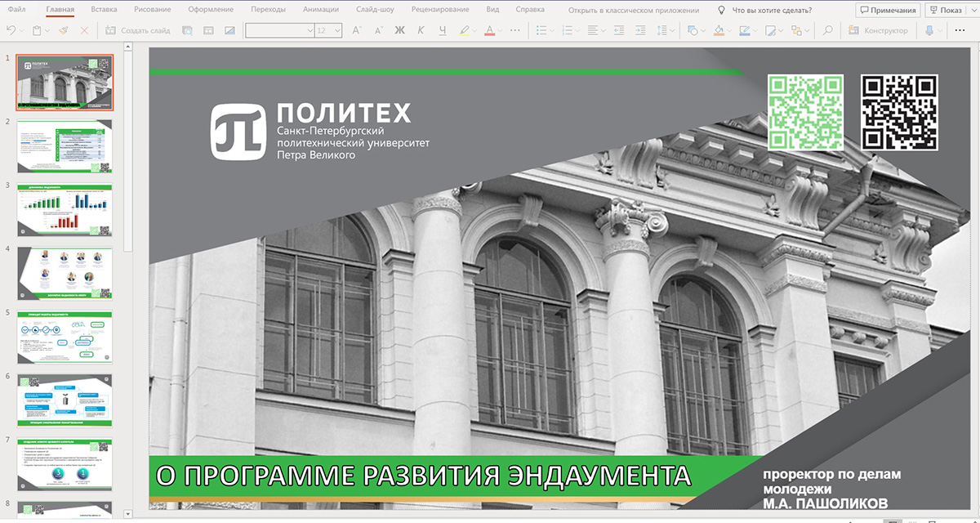The width and height of the screenshot is (980, 523).
Task: Click the Undo arrow icon
Action: [11, 30]
